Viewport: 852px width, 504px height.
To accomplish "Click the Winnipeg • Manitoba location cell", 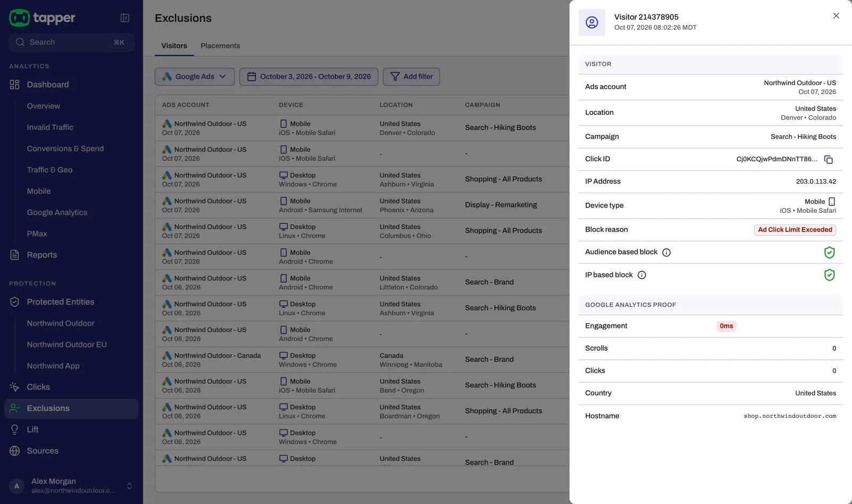I will [411, 365].
